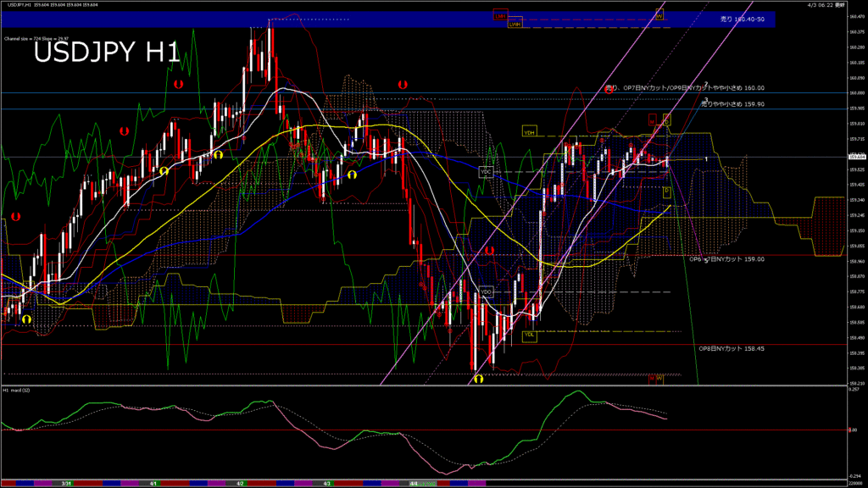Screen dimensions: 868x488
Task: Click the 4/2 date marker on timeline
Action: click(x=240, y=483)
